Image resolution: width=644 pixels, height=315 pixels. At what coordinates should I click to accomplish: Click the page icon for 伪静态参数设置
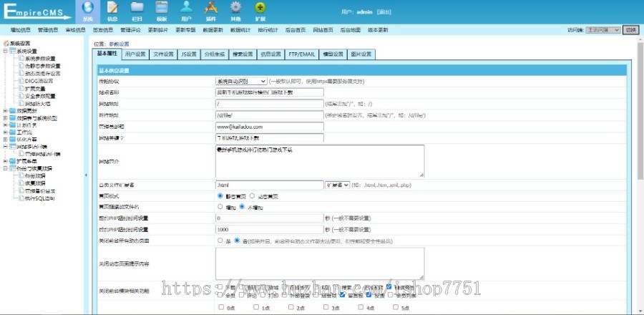coord(21,66)
